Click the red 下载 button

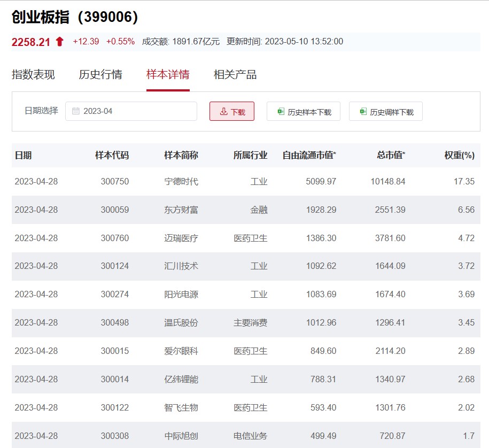tap(232, 111)
